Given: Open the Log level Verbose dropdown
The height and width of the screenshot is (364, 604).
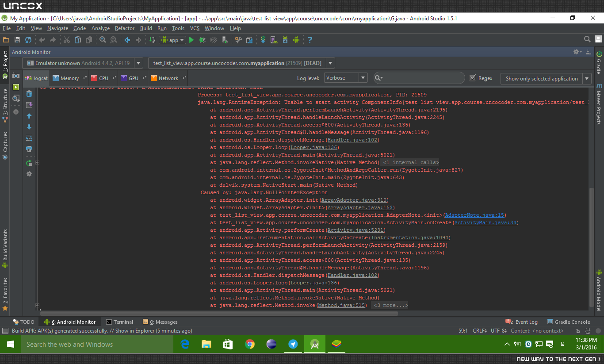Looking at the screenshot, I should (x=346, y=78).
